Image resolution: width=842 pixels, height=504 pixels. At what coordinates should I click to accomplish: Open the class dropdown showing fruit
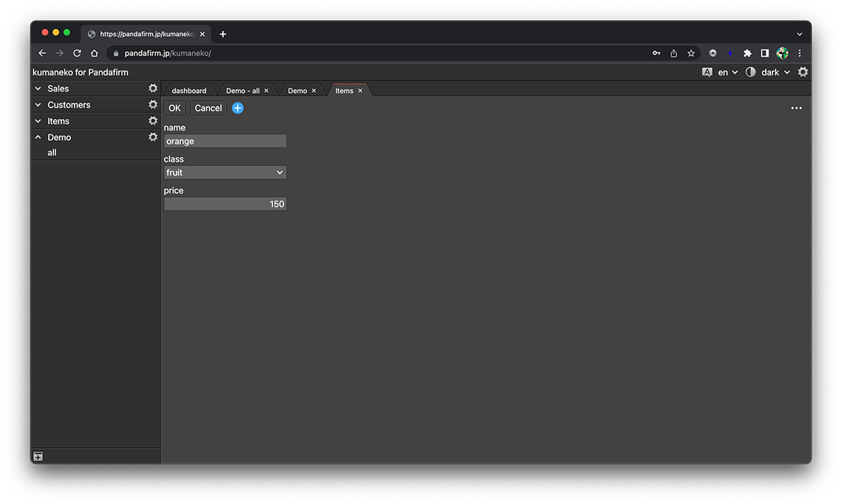coord(225,173)
